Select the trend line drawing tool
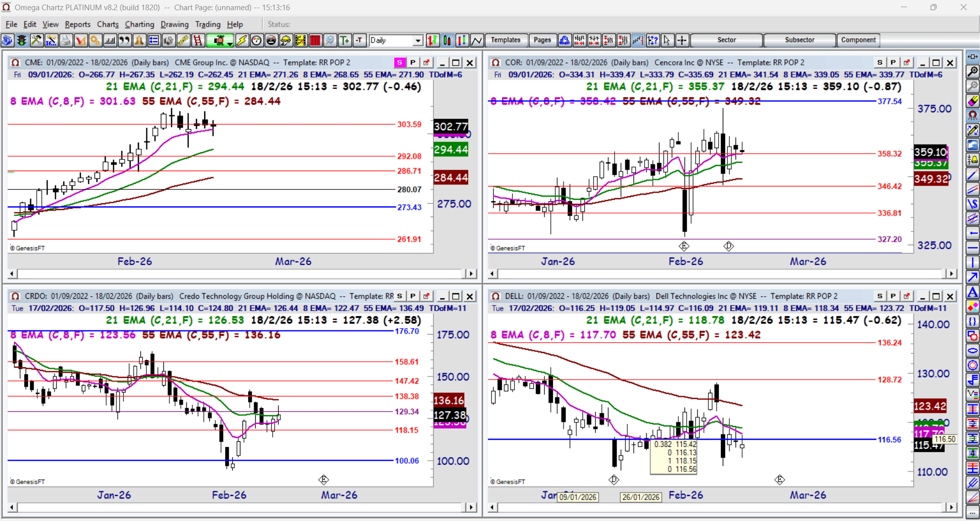Screen dimensions: 980x521 tap(973, 175)
